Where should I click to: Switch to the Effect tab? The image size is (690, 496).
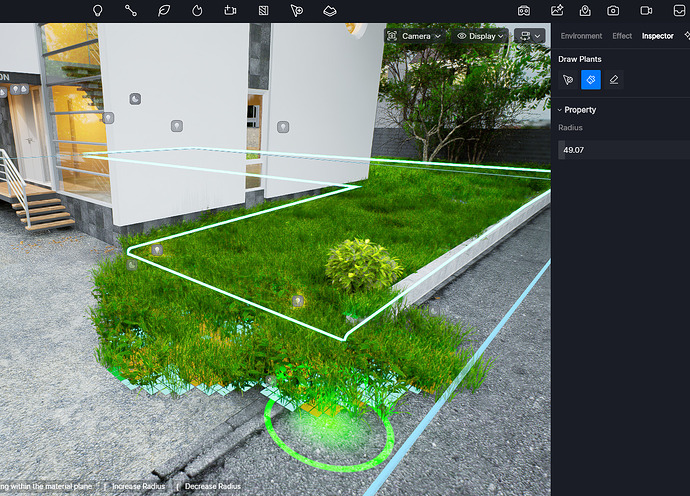coord(622,36)
